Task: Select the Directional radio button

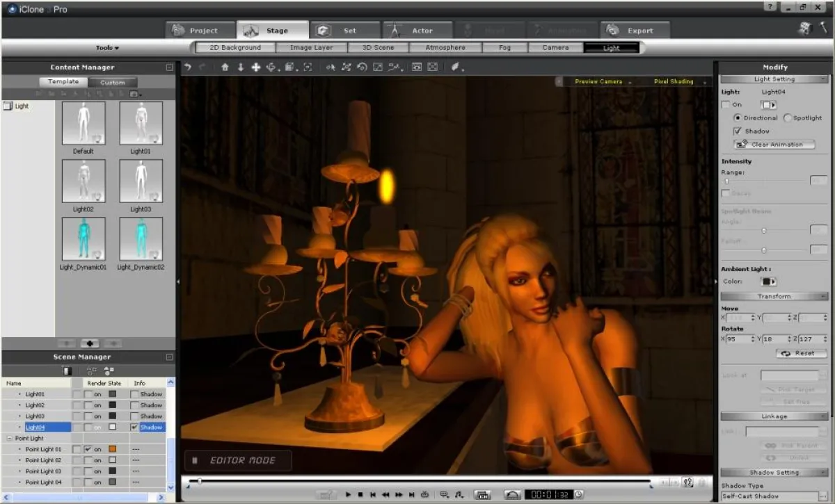Action: (738, 118)
